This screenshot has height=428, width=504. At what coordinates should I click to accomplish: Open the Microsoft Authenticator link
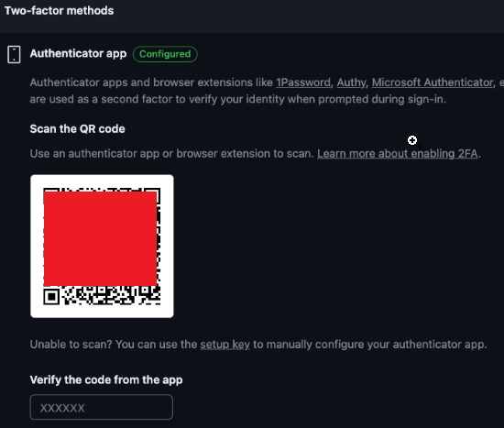433,82
